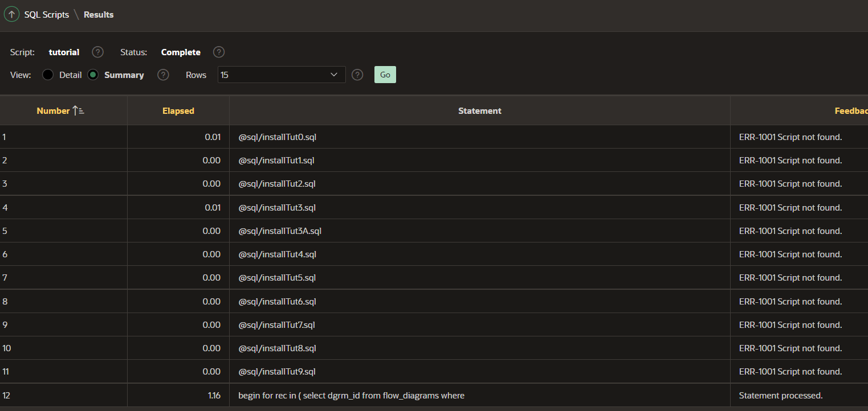Open help icon next to Summary view
Screen dimensions: 868x411
point(163,75)
